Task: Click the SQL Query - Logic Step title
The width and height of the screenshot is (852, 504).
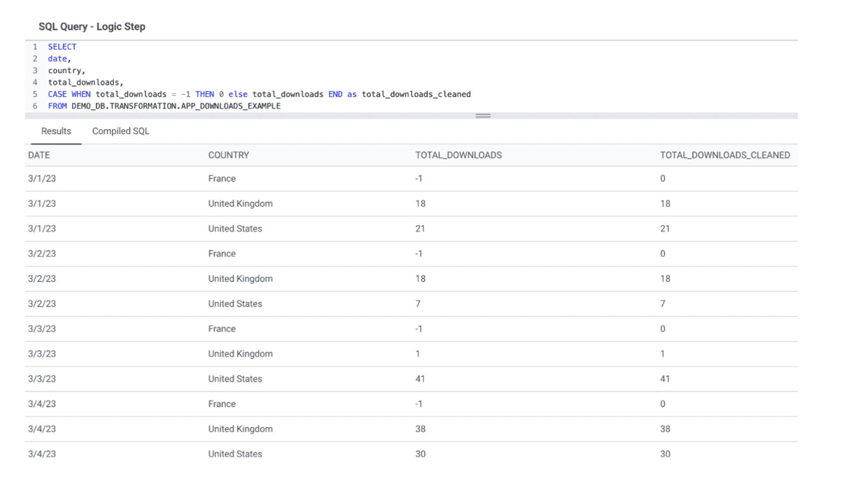Action: coord(92,26)
